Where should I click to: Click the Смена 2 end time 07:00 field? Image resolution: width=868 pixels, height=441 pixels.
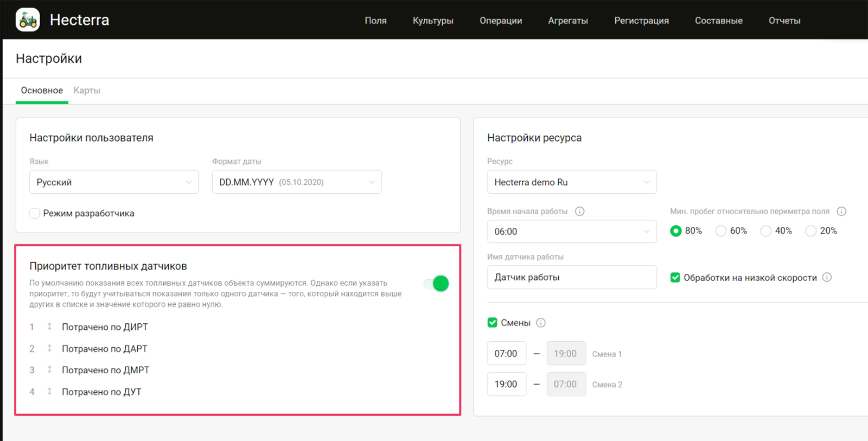566,384
